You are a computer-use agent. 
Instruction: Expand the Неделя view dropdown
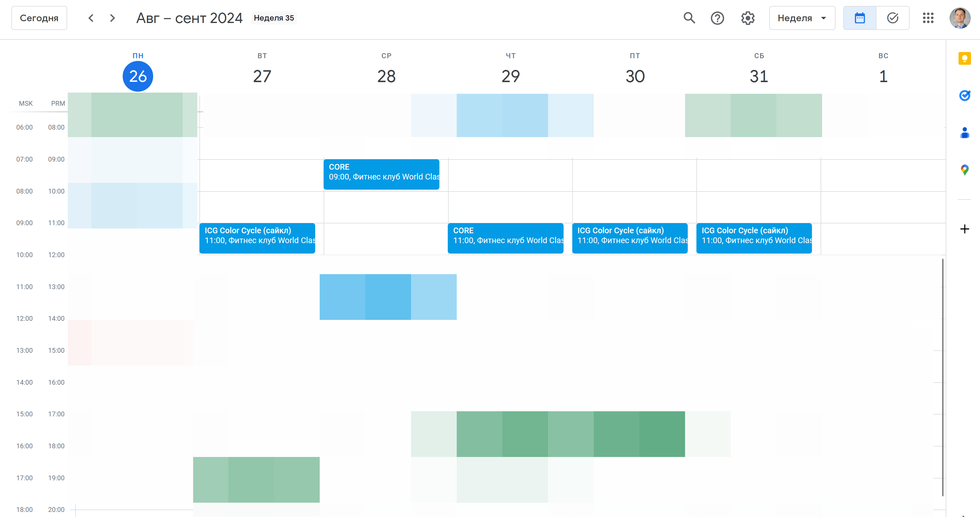point(802,18)
